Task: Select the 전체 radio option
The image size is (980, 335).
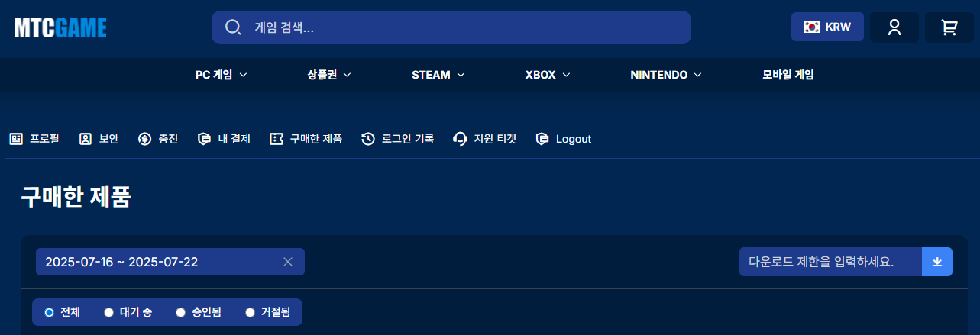Action: pyautogui.click(x=50, y=312)
